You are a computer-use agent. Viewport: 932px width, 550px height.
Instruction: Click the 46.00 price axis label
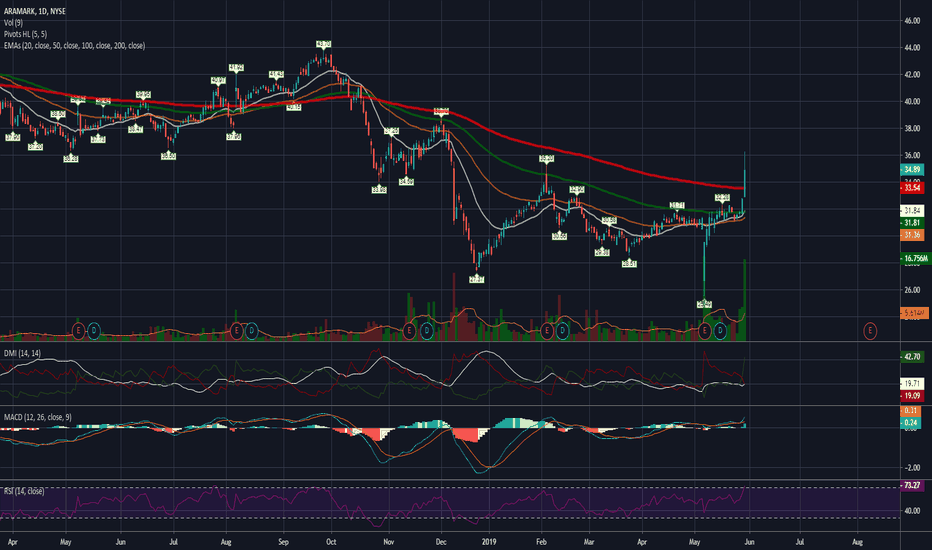912,21
